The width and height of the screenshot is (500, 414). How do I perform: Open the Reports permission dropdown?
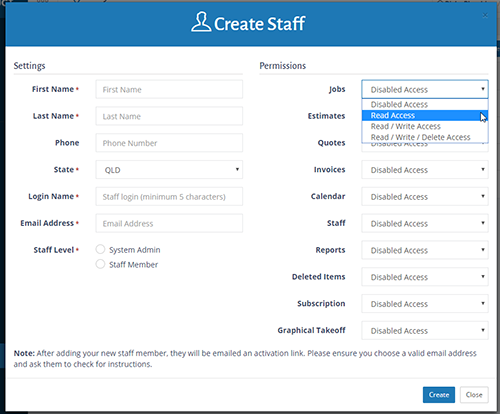point(425,250)
